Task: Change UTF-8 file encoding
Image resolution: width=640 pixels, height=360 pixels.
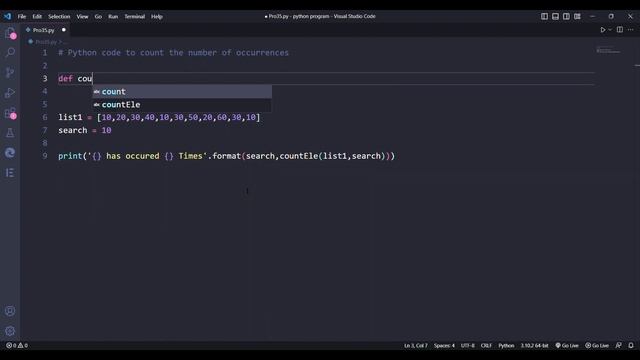Action: pos(468,345)
